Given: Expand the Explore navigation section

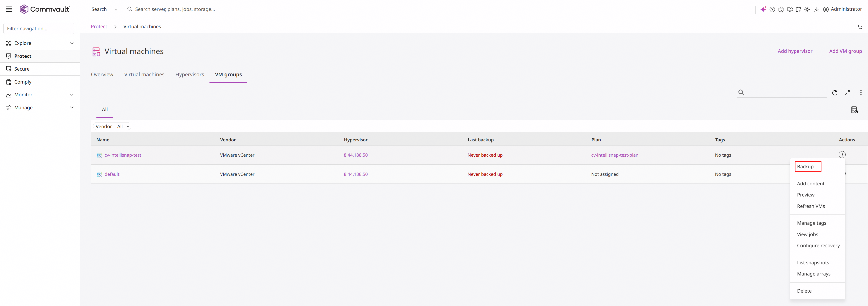Looking at the screenshot, I should point(72,43).
